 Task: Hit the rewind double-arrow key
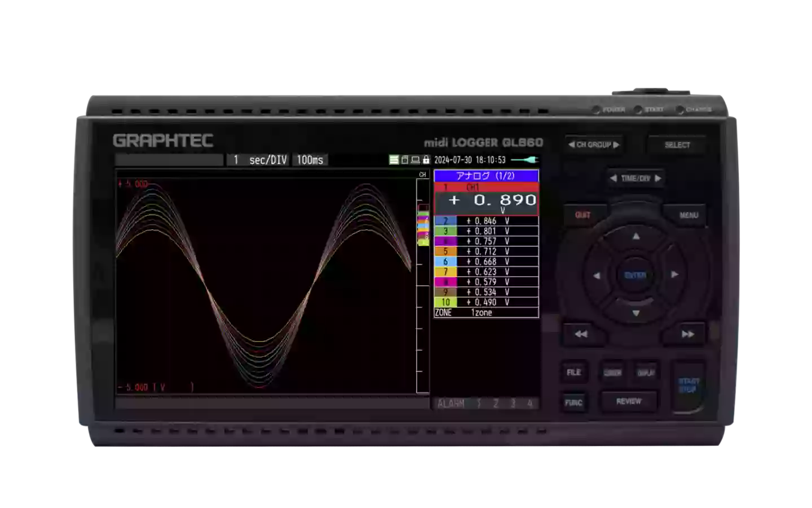click(x=581, y=334)
